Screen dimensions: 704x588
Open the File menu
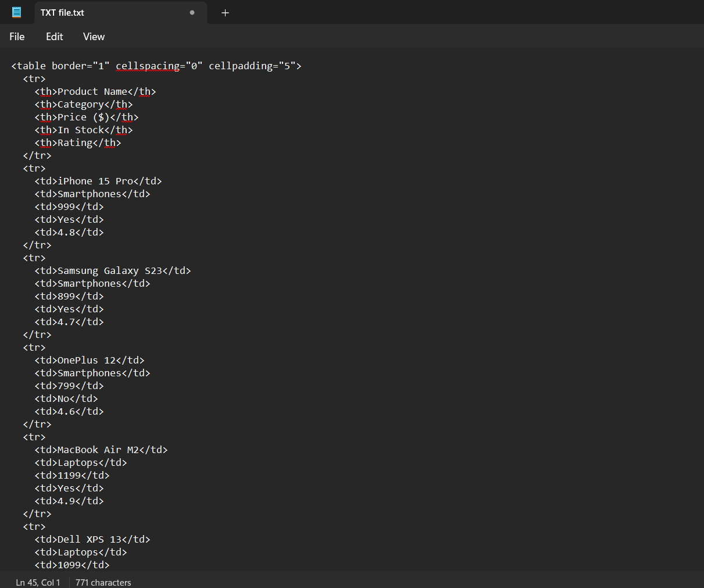pyautogui.click(x=17, y=37)
